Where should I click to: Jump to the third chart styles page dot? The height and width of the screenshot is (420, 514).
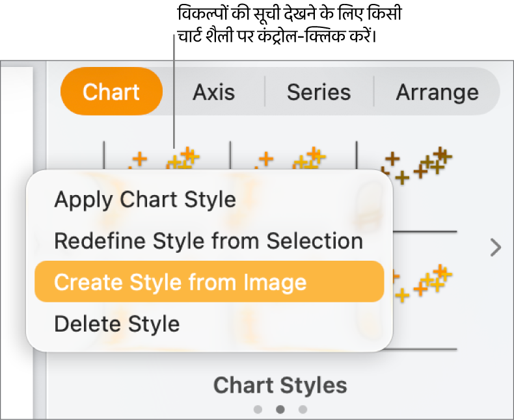click(303, 410)
